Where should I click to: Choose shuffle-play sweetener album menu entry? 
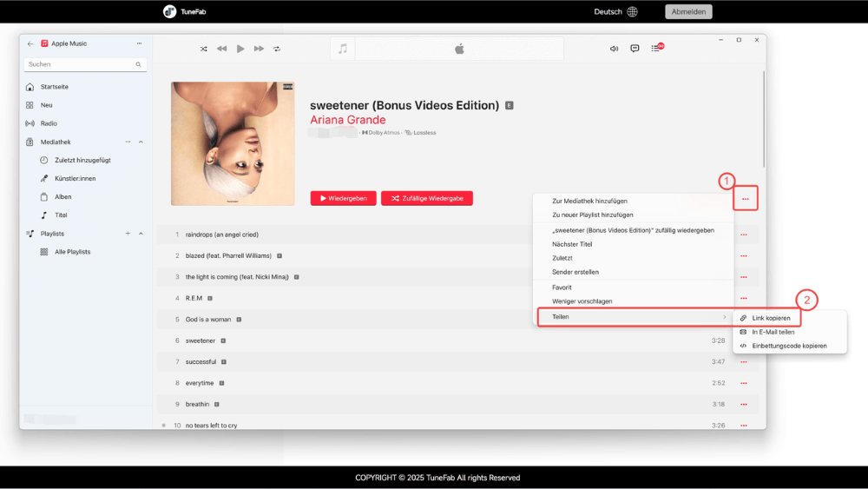633,230
